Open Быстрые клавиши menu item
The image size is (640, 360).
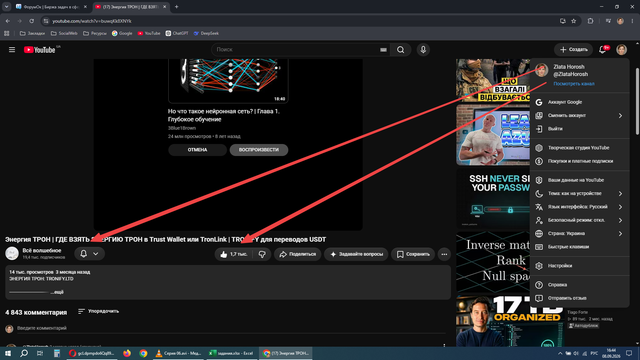(580, 247)
